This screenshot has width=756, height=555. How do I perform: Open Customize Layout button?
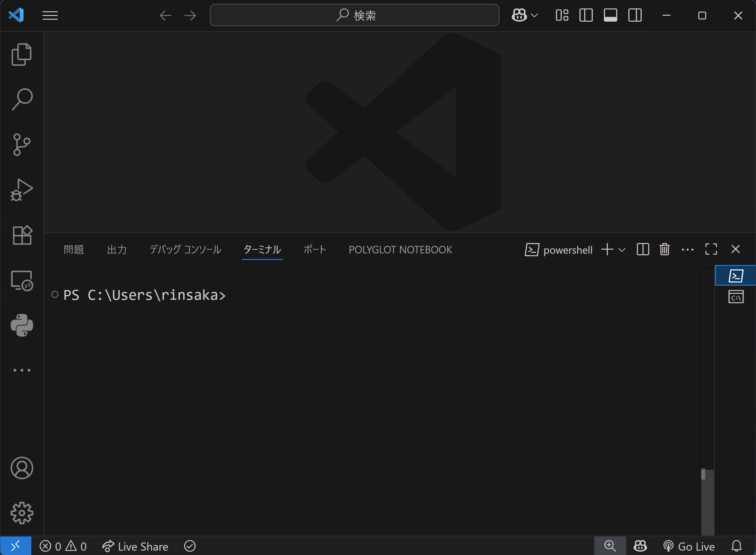click(562, 15)
